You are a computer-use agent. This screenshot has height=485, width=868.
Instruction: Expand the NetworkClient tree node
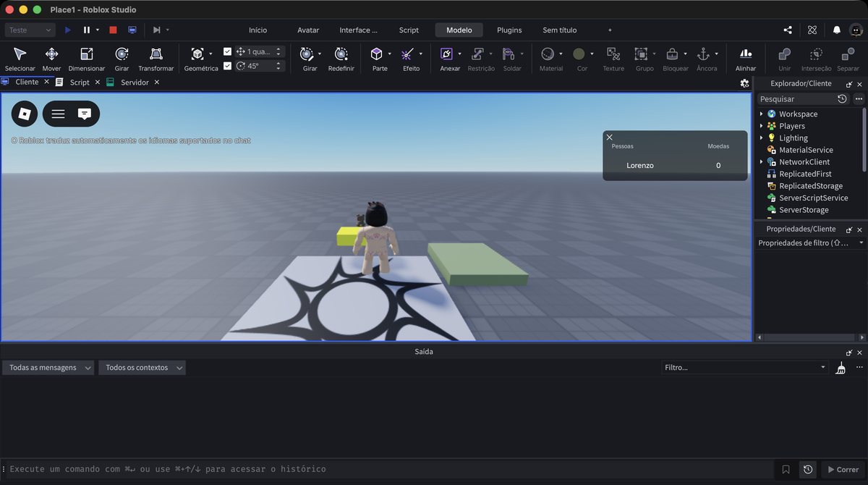click(761, 162)
